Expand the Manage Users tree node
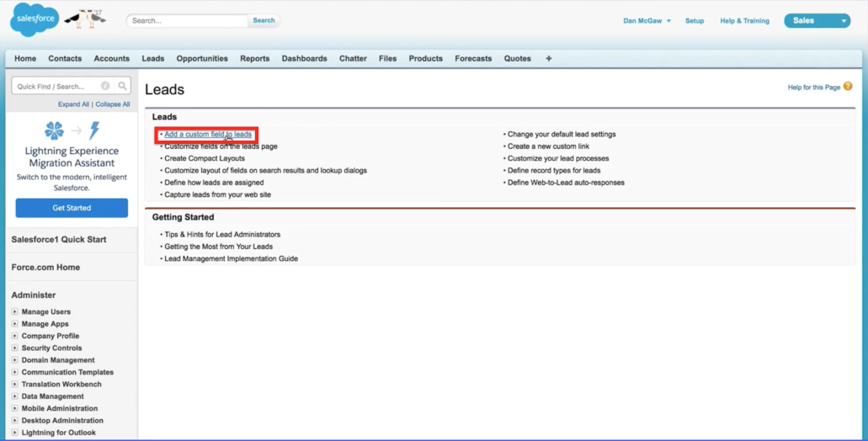This screenshot has height=441, width=868. [15, 311]
